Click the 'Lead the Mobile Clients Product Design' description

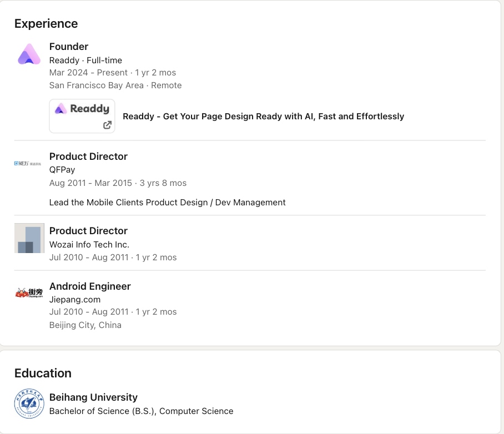(x=167, y=203)
